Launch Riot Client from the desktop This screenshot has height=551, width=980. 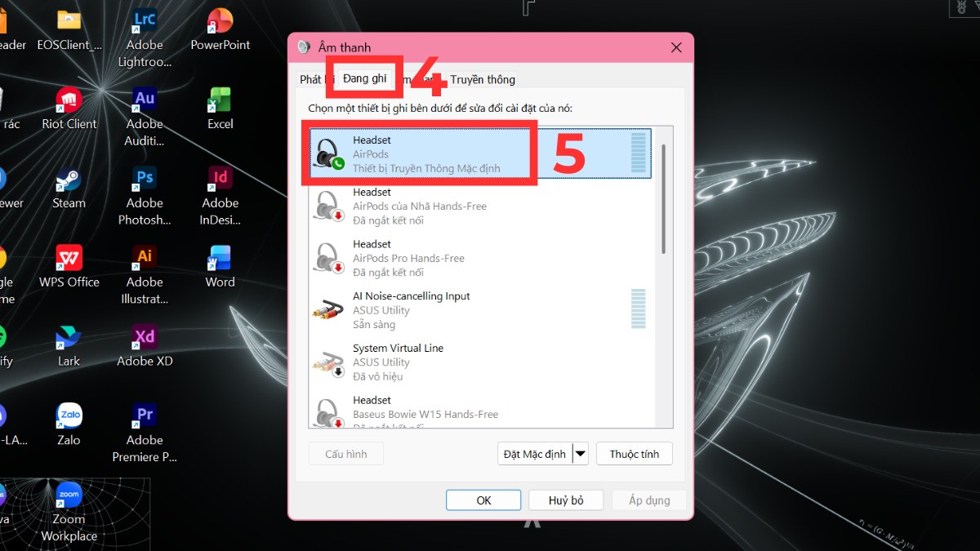[x=69, y=109]
